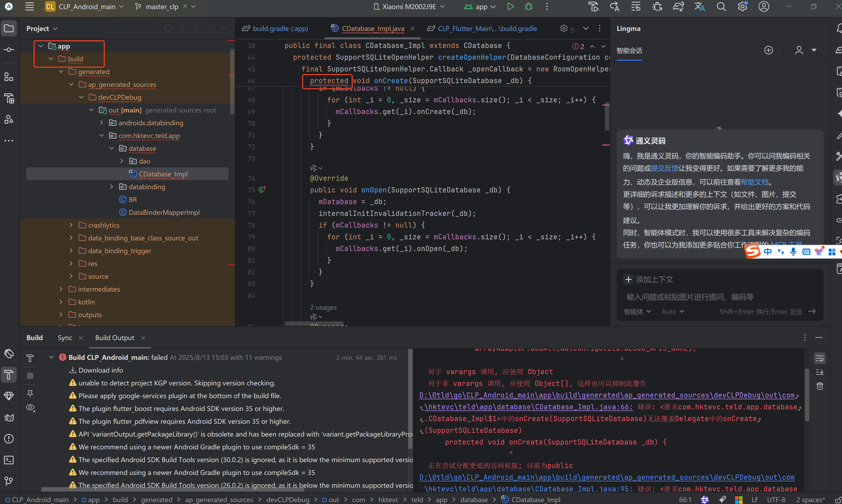Open Terminal tool window
The image size is (842, 504).
point(9,460)
